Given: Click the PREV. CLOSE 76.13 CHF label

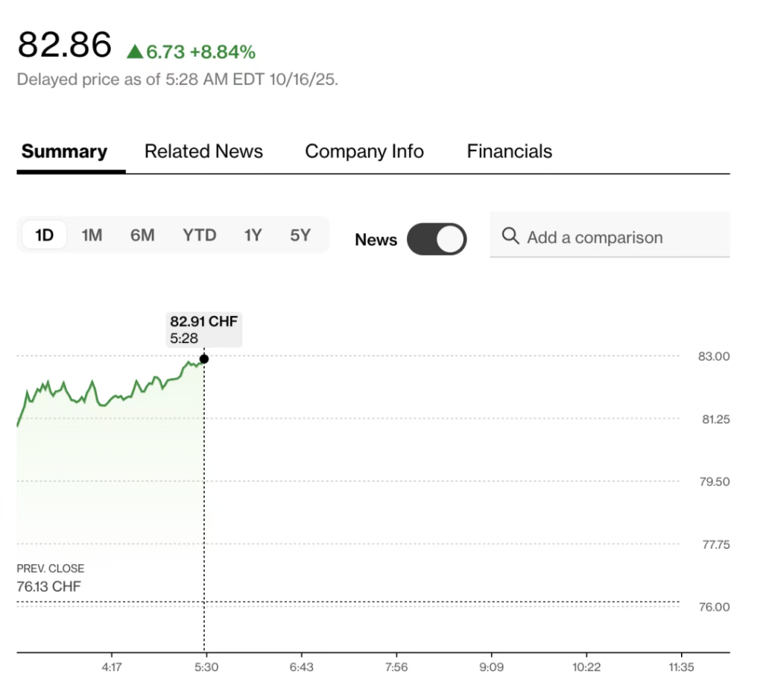Looking at the screenshot, I should pyautogui.click(x=51, y=578).
